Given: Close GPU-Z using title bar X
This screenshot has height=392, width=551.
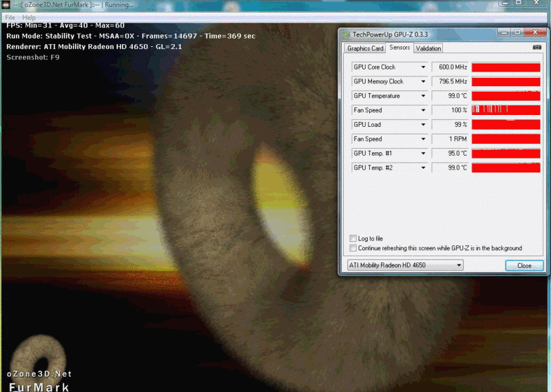Looking at the screenshot, I should tap(535, 32).
